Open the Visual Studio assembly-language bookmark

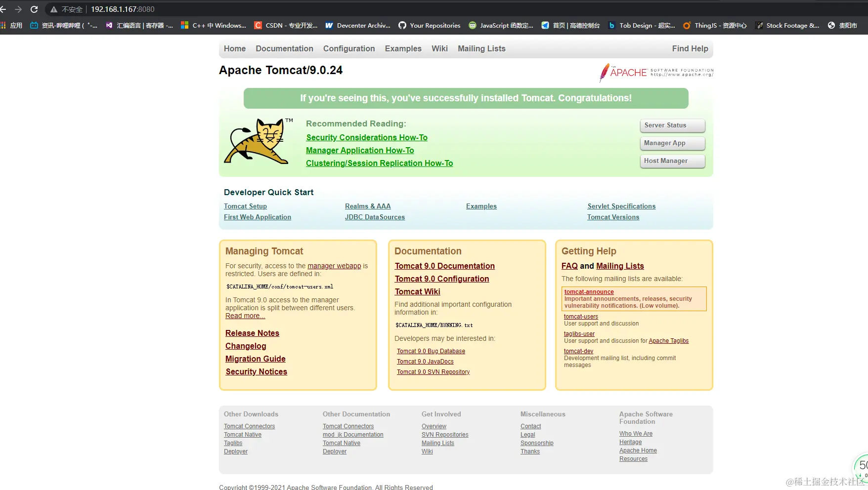[x=139, y=25]
